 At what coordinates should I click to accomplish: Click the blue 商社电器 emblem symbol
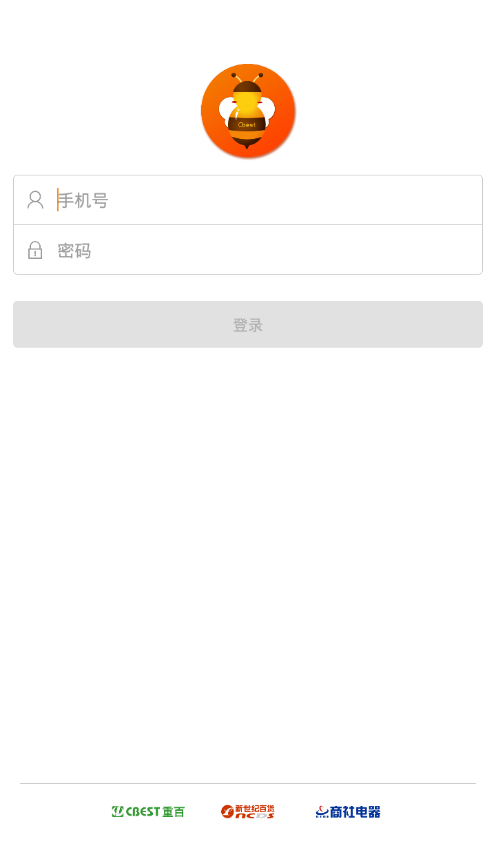pyautogui.click(x=322, y=812)
